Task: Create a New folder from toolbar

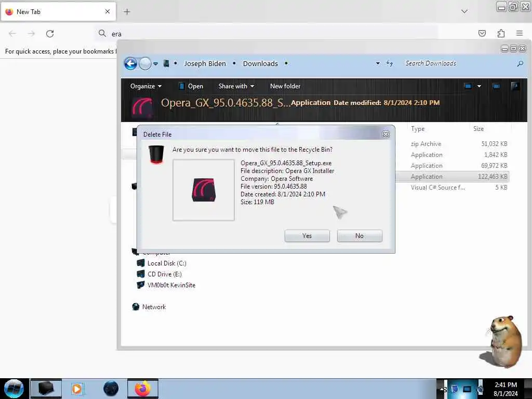Action: tap(285, 86)
